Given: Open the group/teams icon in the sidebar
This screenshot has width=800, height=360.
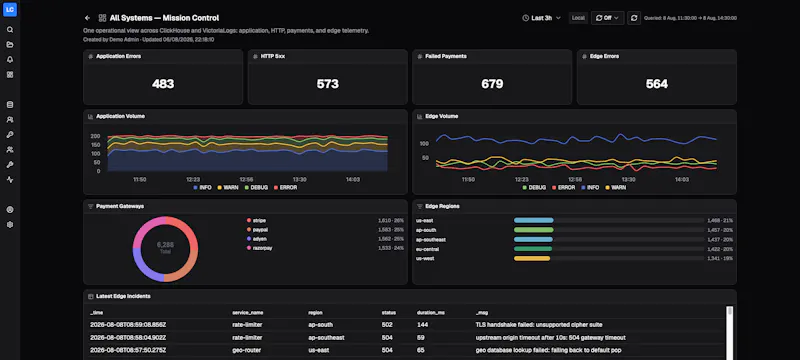Looking at the screenshot, I should click(10, 150).
